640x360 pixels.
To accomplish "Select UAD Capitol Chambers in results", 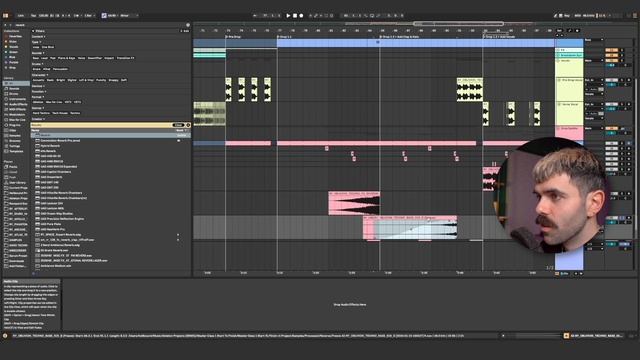I will 56,172.
